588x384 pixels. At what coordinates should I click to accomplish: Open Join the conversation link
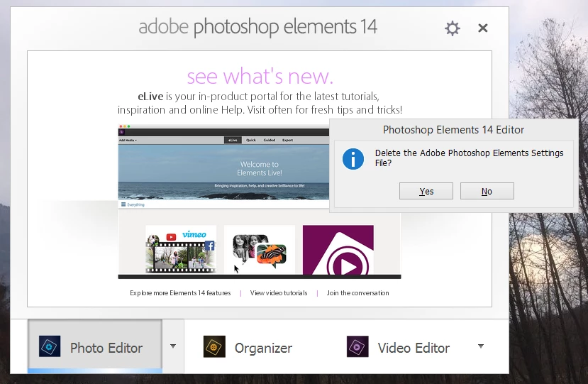click(x=357, y=292)
